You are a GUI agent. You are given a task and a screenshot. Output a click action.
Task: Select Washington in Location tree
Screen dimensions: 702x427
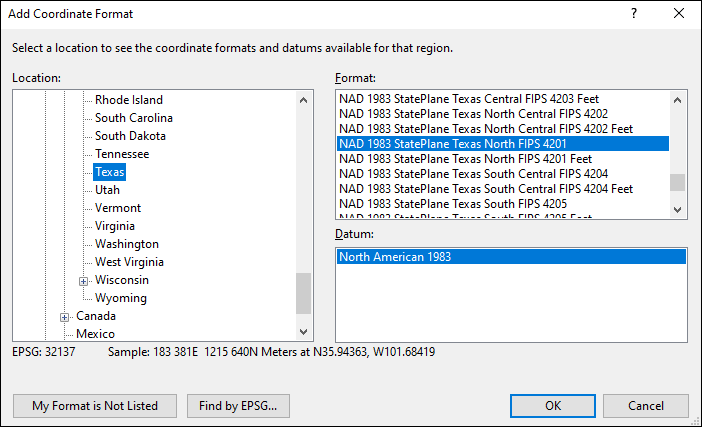[x=127, y=244]
